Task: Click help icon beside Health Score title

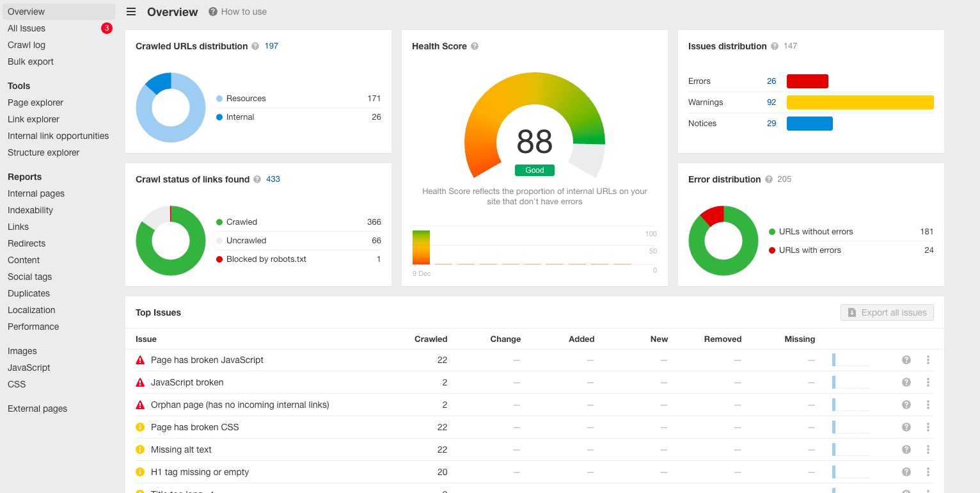Action: pyautogui.click(x=475, y=46)
